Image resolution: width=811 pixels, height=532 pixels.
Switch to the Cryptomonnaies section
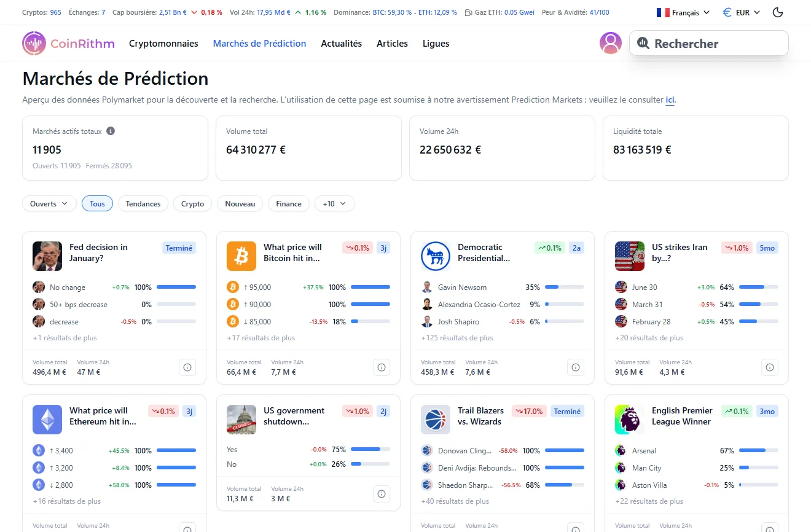163,43
